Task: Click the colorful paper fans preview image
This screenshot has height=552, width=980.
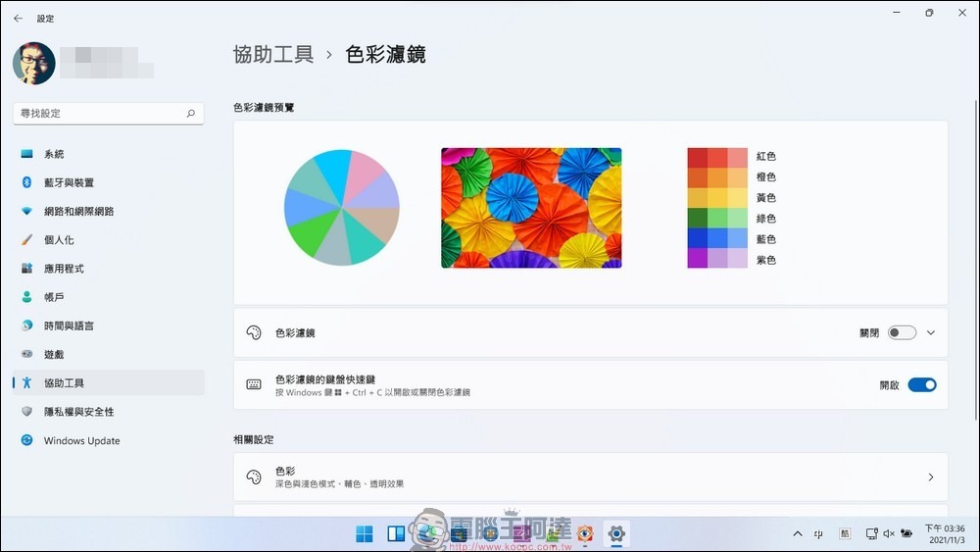Action: (531, 208)
